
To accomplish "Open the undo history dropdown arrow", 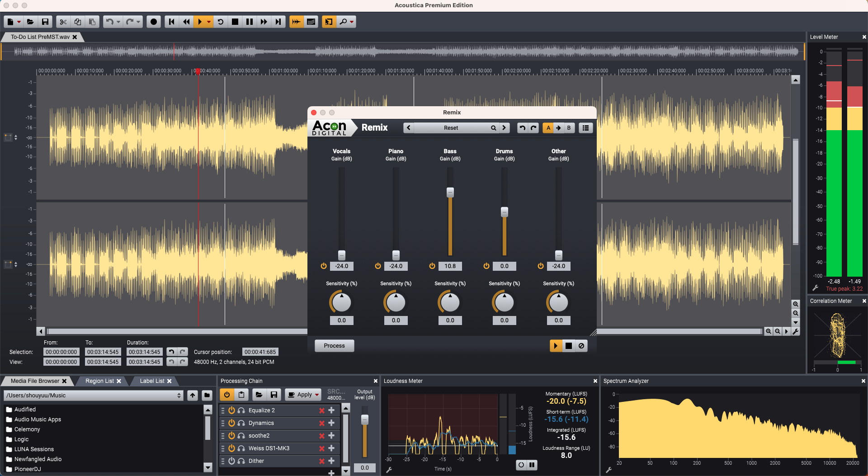I will [118, 22].
